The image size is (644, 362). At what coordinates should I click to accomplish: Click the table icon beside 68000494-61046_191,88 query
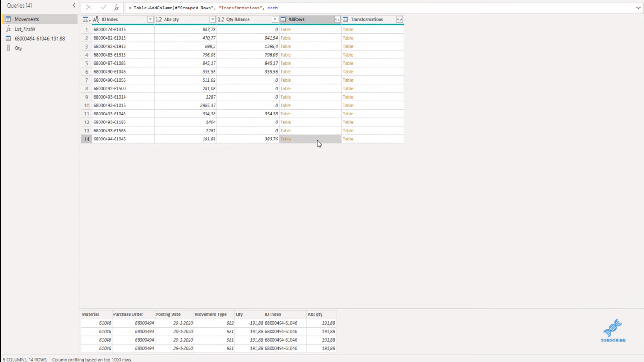coord(8,38)
